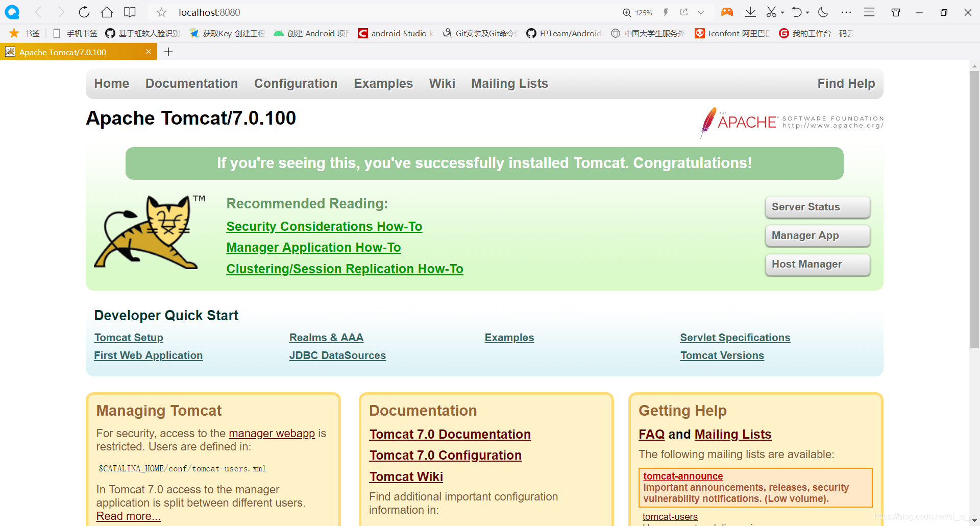Open the FPTeam/Android bookmark

[x=564, y=33]
